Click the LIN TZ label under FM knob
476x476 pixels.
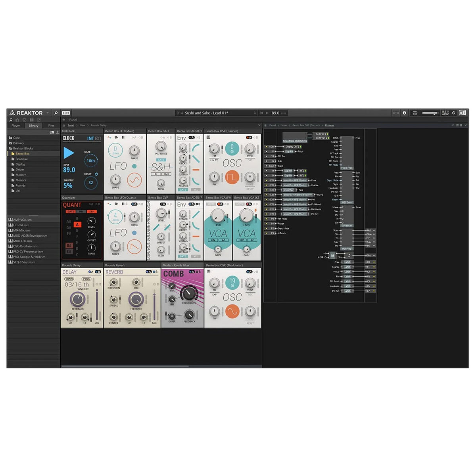(214, 160)
